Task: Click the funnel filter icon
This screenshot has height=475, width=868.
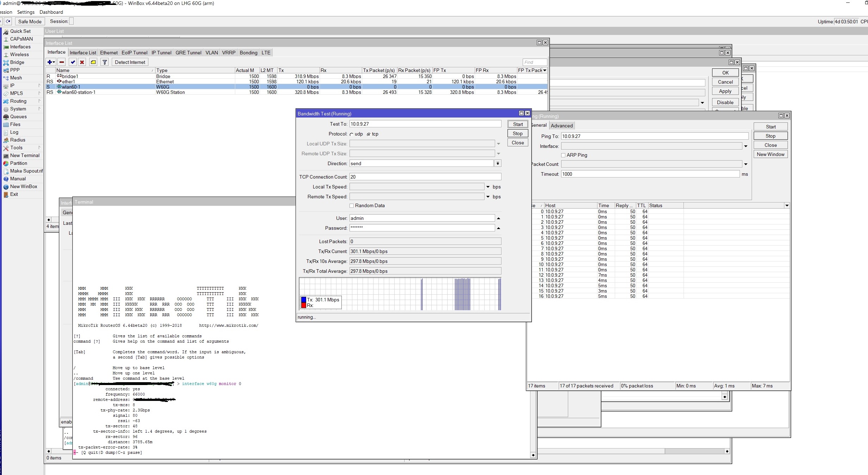Action: tap(105, 62)
